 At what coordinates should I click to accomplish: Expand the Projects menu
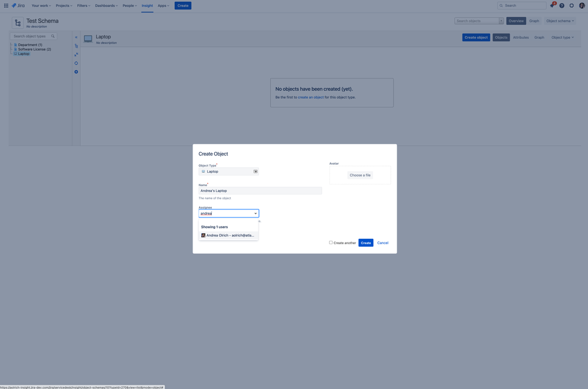64,6
